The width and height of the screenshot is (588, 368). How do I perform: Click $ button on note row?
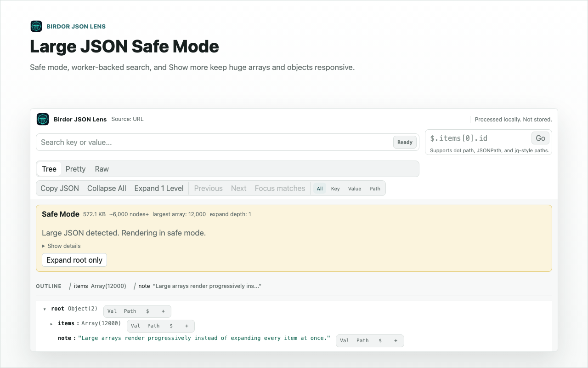click(380, 341)
